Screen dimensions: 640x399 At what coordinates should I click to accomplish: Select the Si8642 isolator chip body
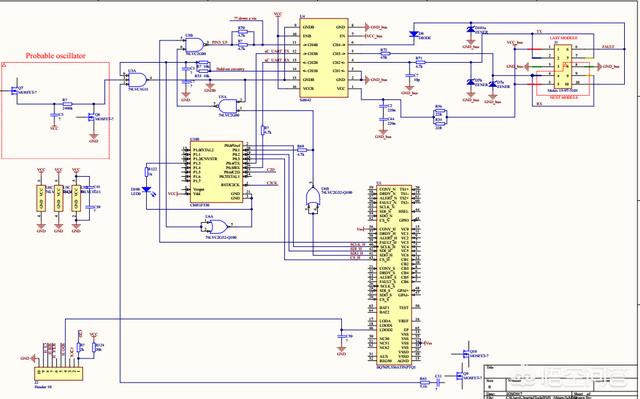click(324, 58)
